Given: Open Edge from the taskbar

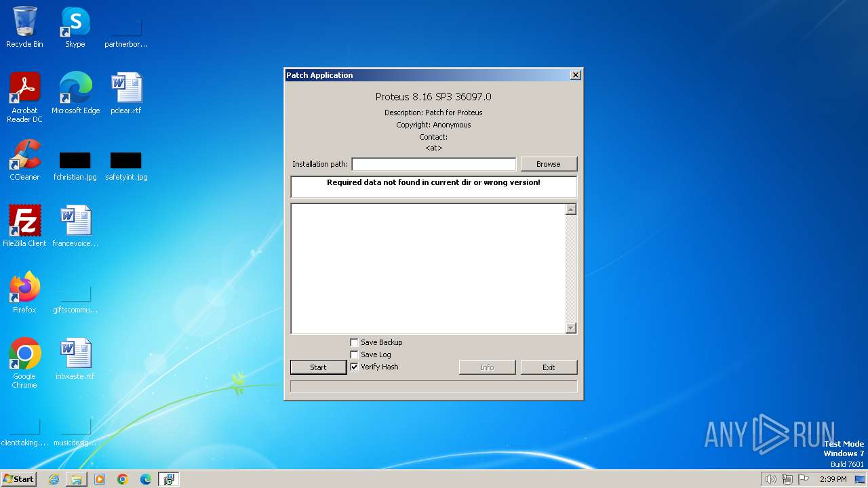Looking at the screenshot, I should coord(146,479).
